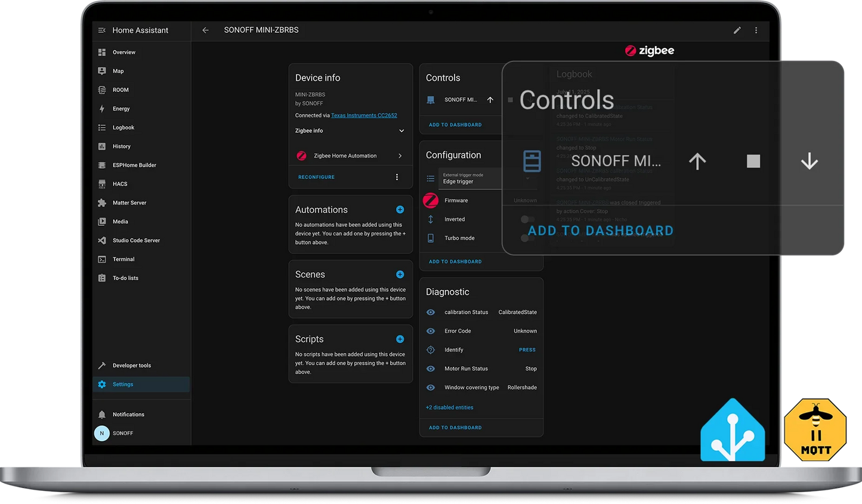Add a new automation with the plus icon
This screenshot has width=862, height=504.
(x=400, y=210)
